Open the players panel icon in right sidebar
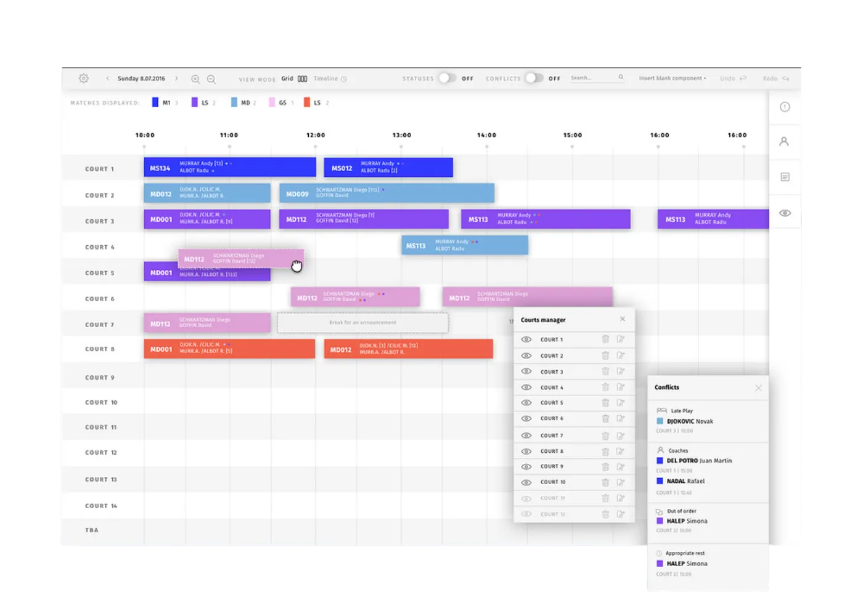Screen dimensions: 863x616 [785, 142]
